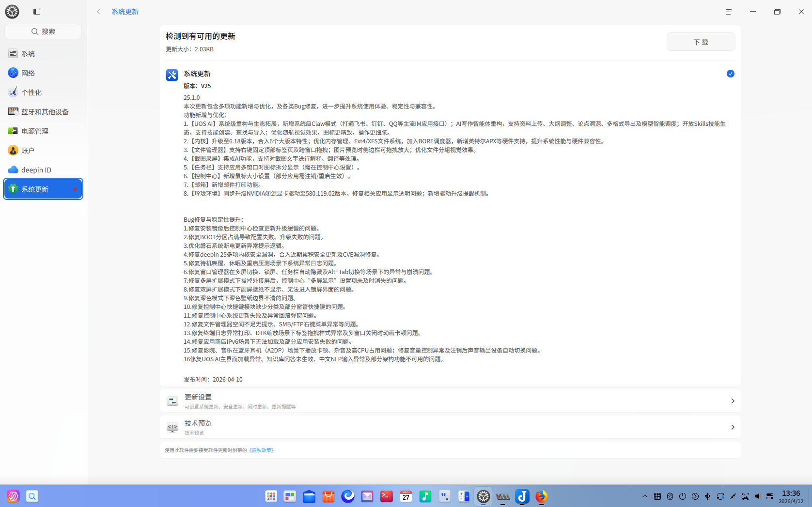
Task: Click the sync refresh tray icon
Action: click(720, 496)
